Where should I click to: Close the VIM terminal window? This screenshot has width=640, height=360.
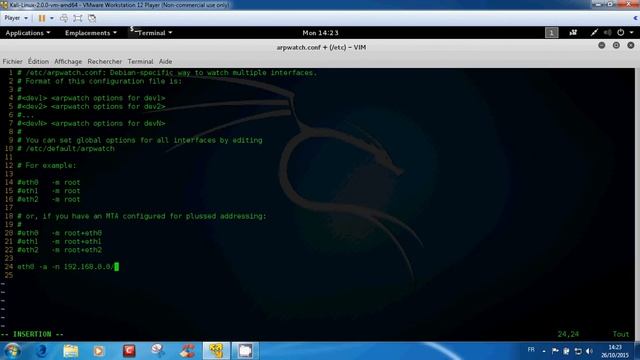631,45
